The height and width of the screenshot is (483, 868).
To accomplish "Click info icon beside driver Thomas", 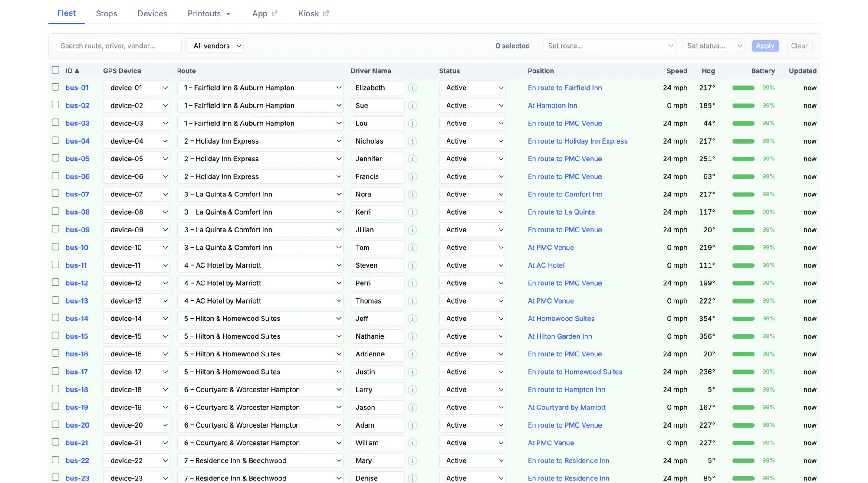I will (412, 301).
